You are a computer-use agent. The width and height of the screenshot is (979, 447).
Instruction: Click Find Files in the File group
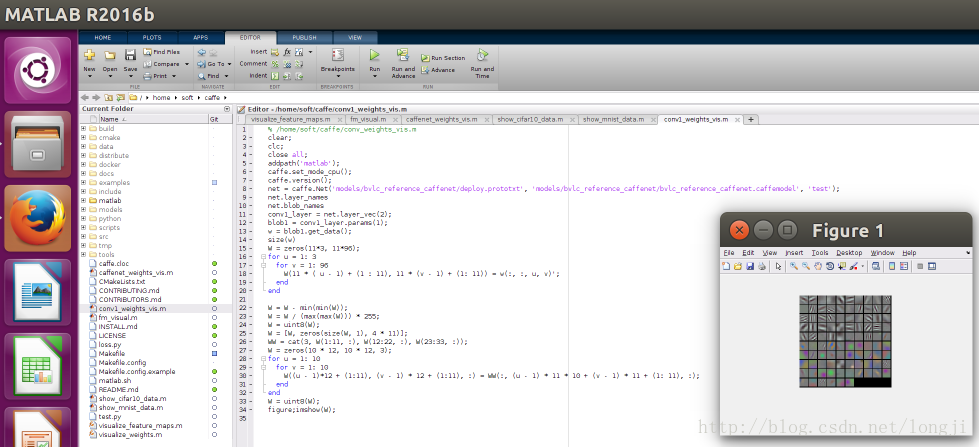point(161,52)
